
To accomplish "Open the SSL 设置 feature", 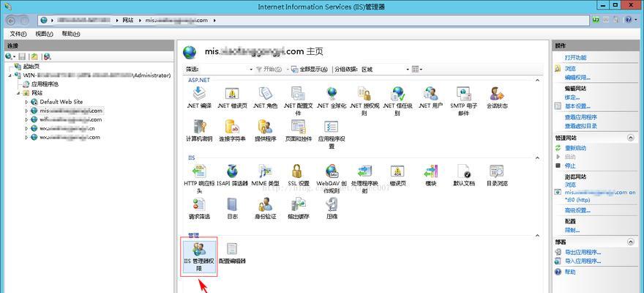I will pyautogui.click(x=298, y=176).
